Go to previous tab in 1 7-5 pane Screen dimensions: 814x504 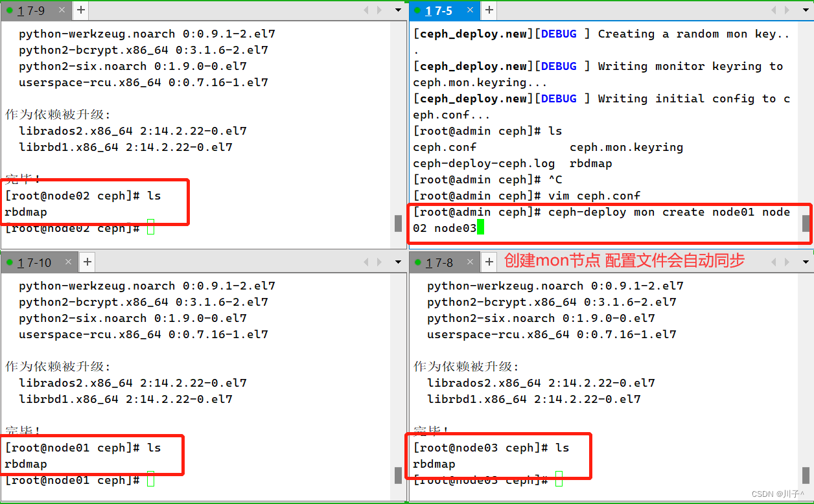click(773, 10)
